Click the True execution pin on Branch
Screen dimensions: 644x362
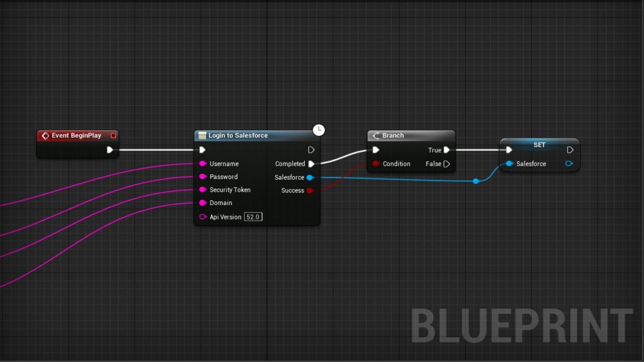[x=447, y=150]
